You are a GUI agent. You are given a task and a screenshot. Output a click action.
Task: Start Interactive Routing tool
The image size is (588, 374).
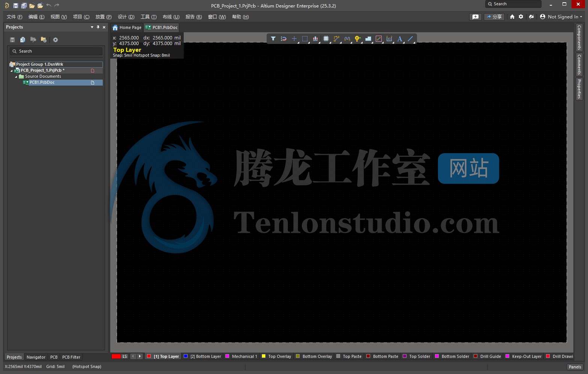tap(336, 39)
